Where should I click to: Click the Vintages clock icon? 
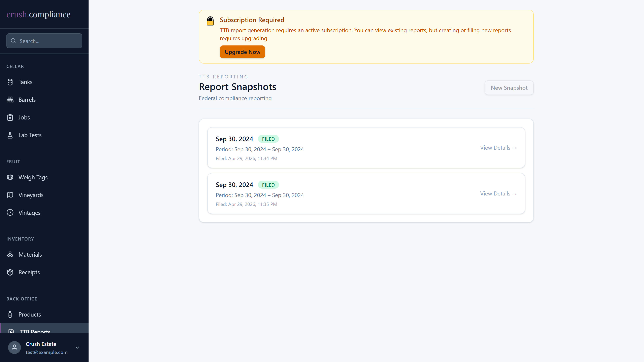pos(10,213)
